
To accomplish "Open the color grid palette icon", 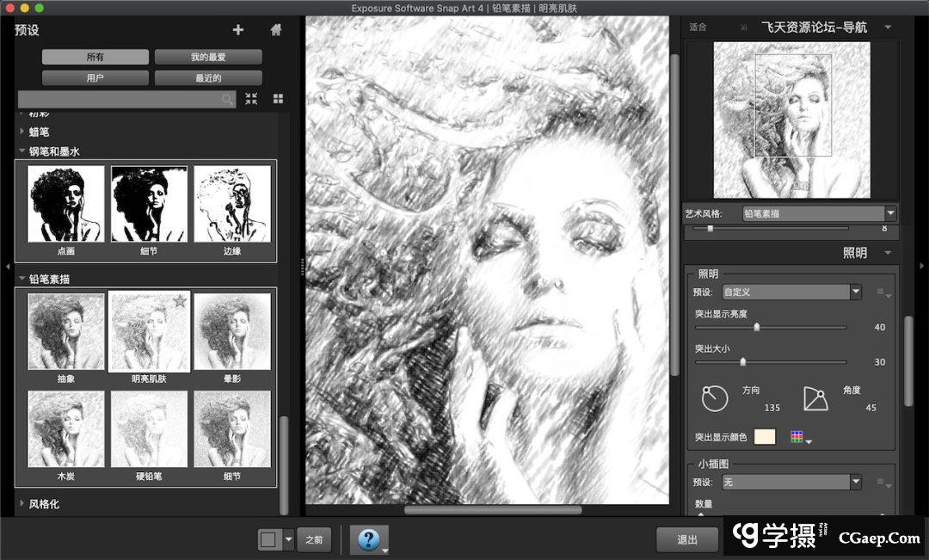I will 797,437.
